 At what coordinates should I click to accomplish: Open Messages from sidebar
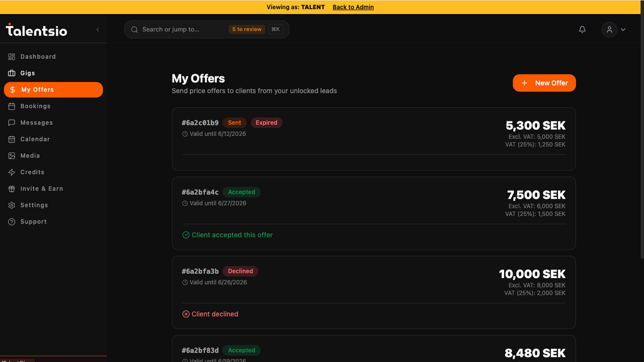(53, 123)
